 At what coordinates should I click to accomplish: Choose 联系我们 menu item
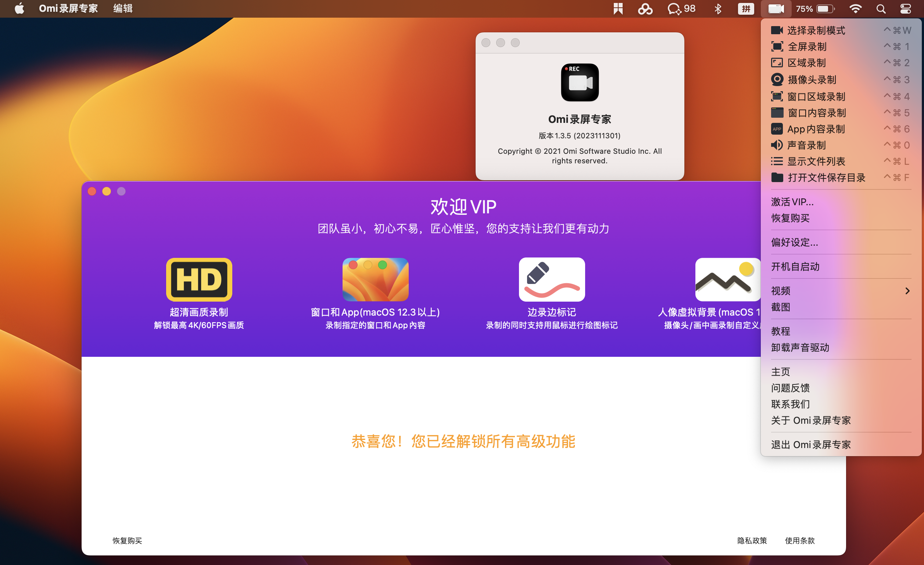click(841, 404)
